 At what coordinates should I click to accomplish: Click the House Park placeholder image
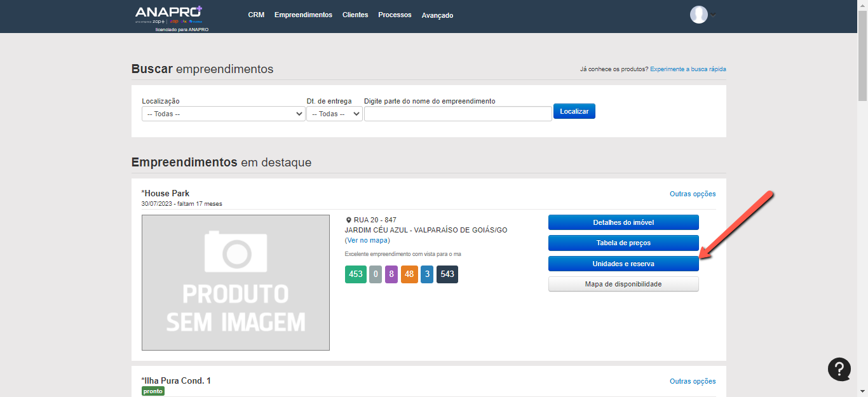pos(235,283)
